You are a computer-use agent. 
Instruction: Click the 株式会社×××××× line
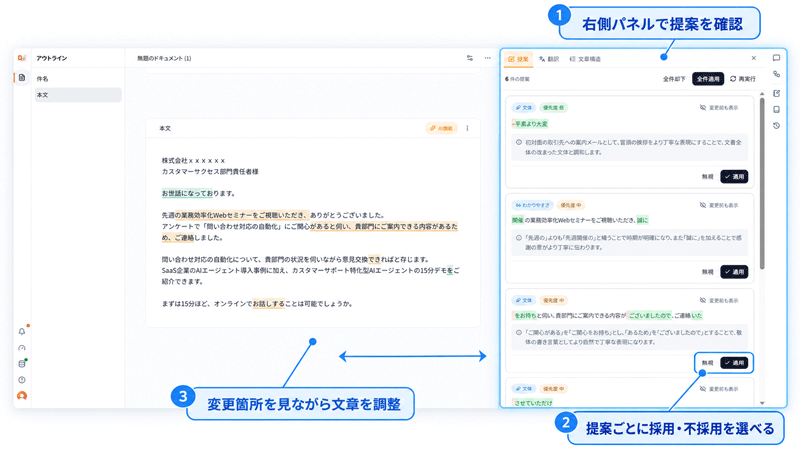click(x=193, y=161)
